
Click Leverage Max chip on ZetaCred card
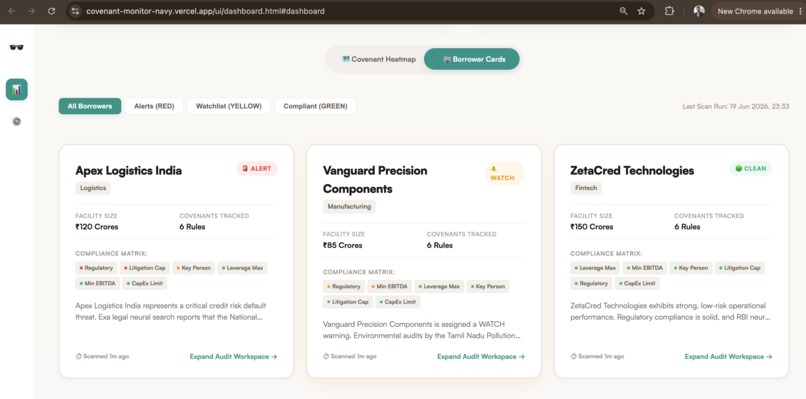coord(595,268)
